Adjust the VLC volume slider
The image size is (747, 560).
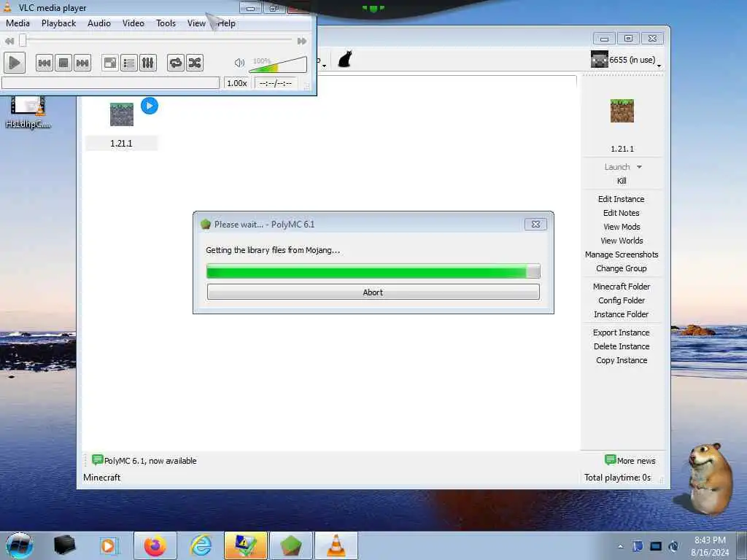click(278, 65)
